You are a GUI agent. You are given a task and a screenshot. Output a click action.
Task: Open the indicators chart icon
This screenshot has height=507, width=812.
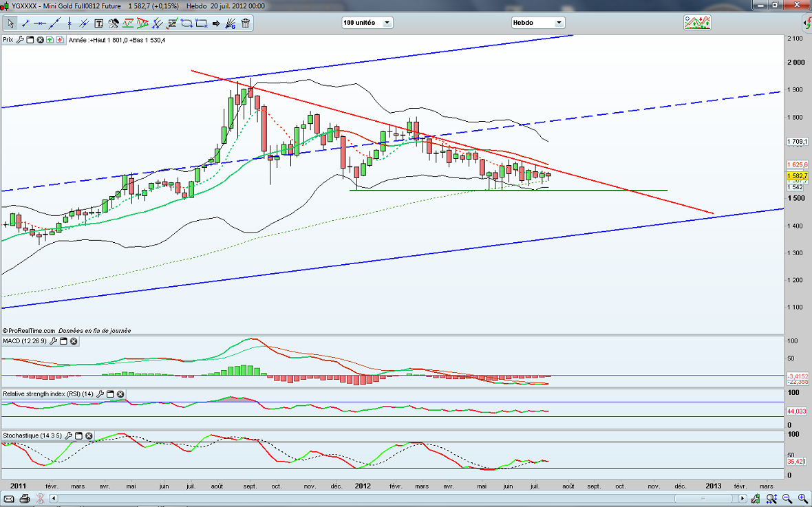pyautogui.click(x=696, y=23)
